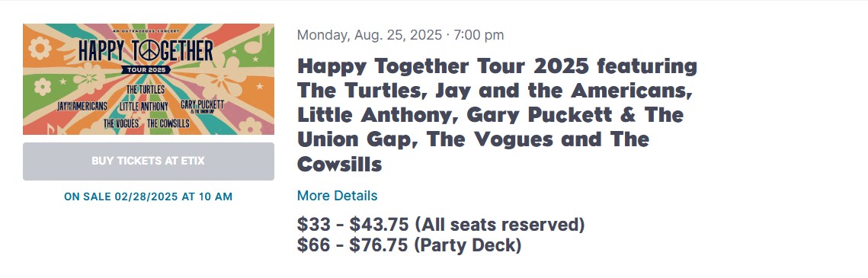Click the 7:00 pm show time

point(479,35)
